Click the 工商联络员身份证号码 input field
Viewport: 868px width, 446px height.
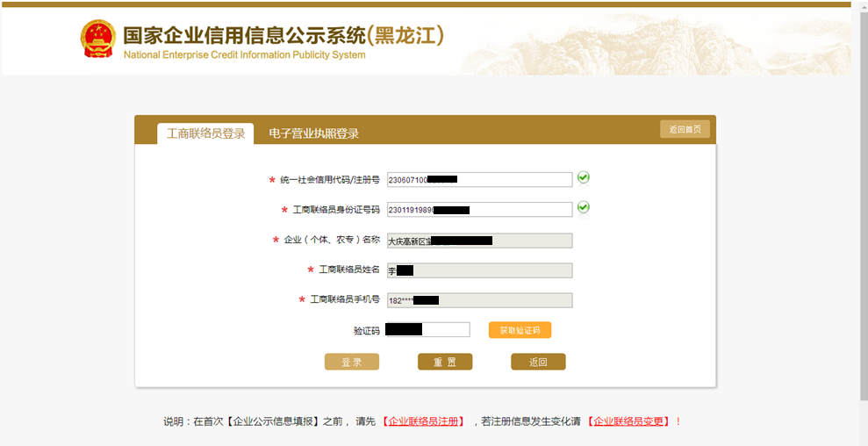479,210
